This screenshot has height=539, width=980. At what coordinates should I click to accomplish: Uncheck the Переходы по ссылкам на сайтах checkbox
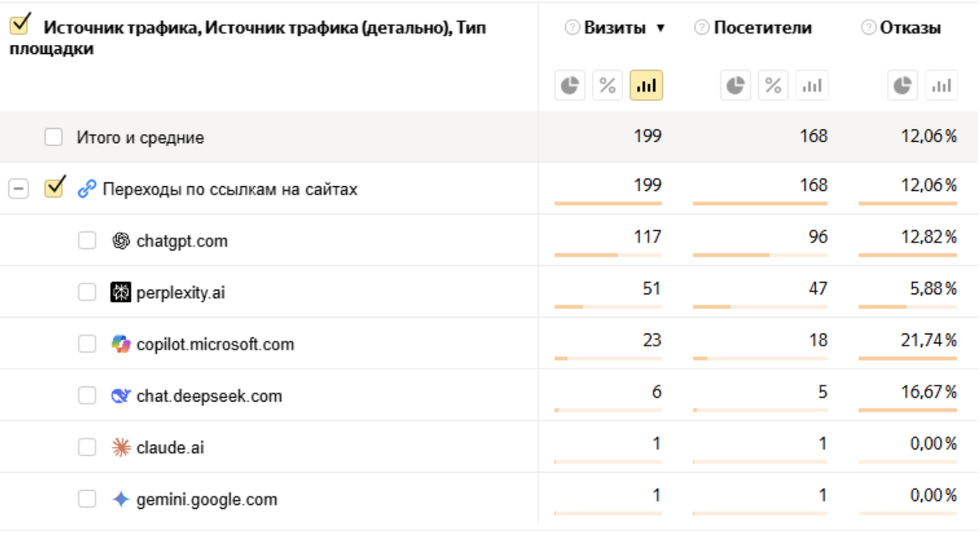click(55, 189)
